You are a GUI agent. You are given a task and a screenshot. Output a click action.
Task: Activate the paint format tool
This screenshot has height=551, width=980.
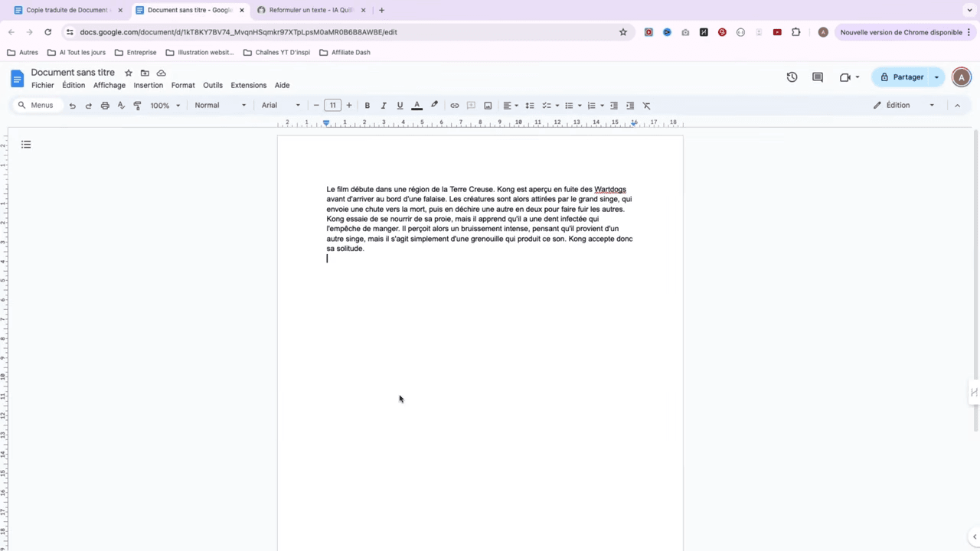(137, 106)
